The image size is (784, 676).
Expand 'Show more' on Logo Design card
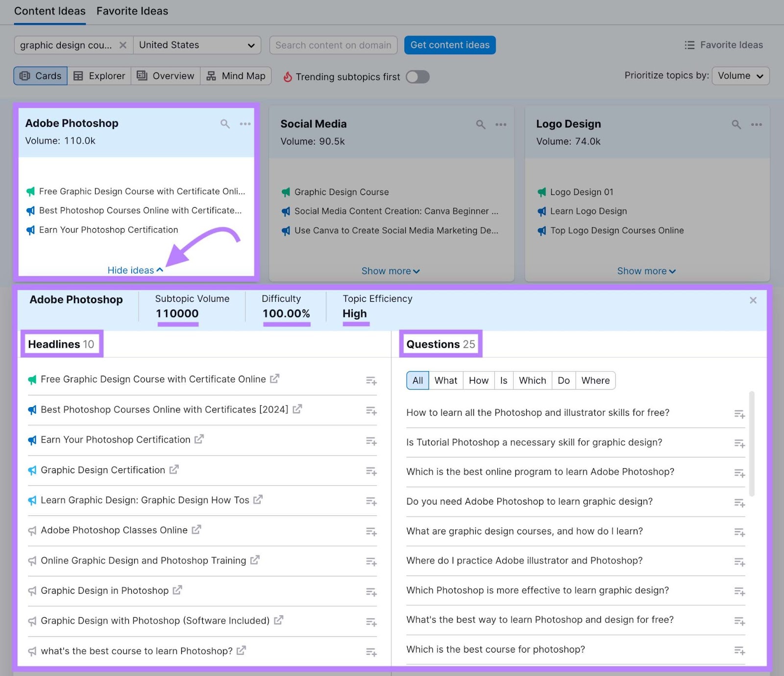646,271
